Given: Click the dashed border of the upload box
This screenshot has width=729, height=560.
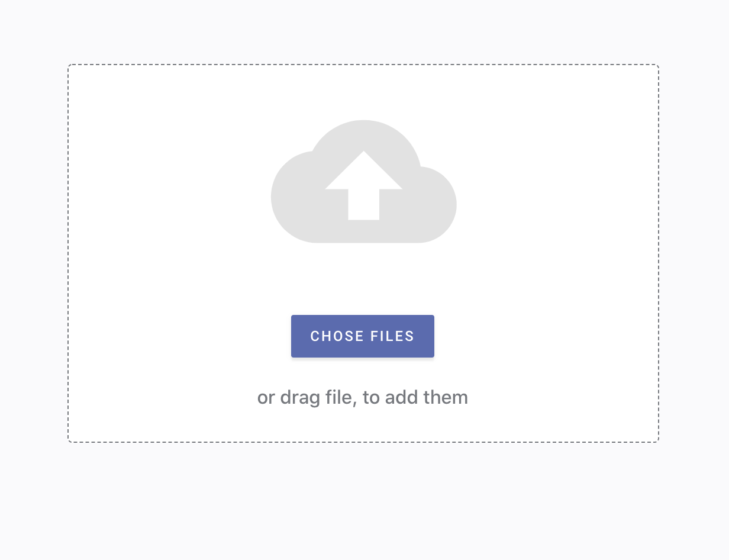Looking at the screenshot, I should coord(363,65).
